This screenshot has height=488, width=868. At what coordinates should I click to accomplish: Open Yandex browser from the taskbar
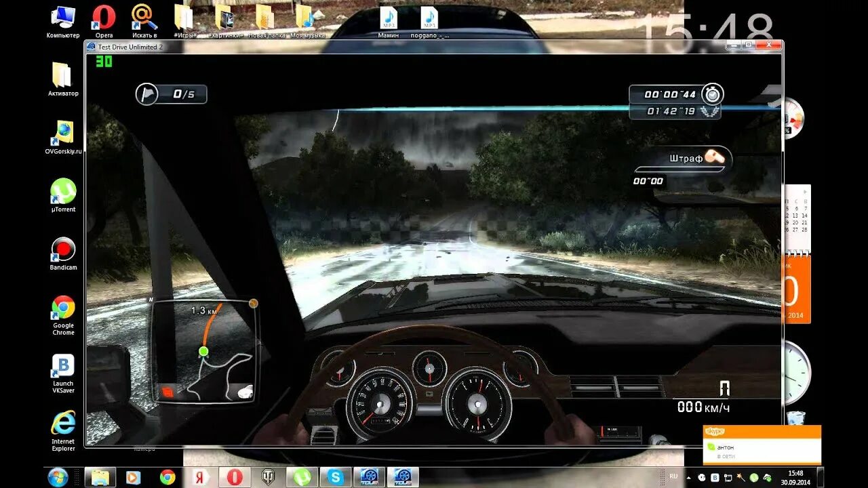point(201,477)
